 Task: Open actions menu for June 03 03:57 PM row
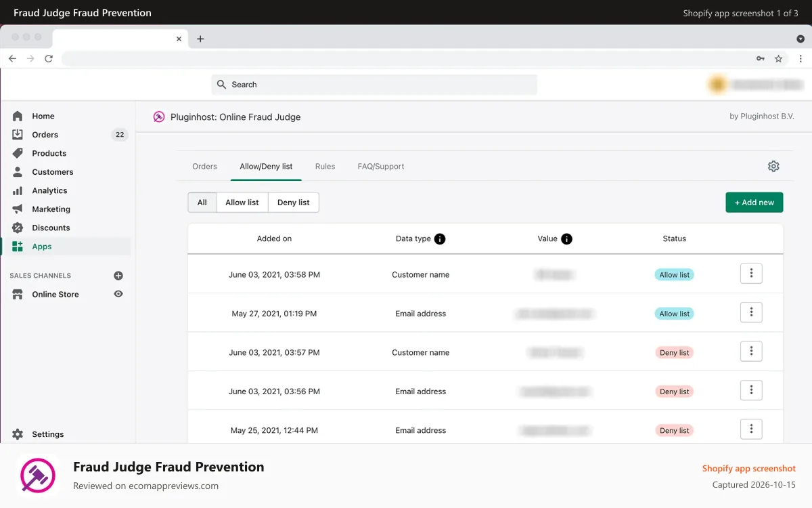tap(751, 352)
